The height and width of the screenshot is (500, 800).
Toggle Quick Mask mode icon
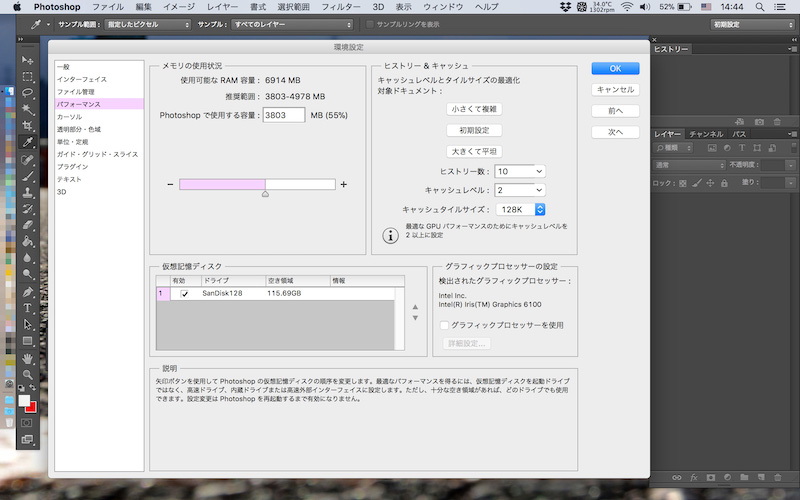point(27,423)
